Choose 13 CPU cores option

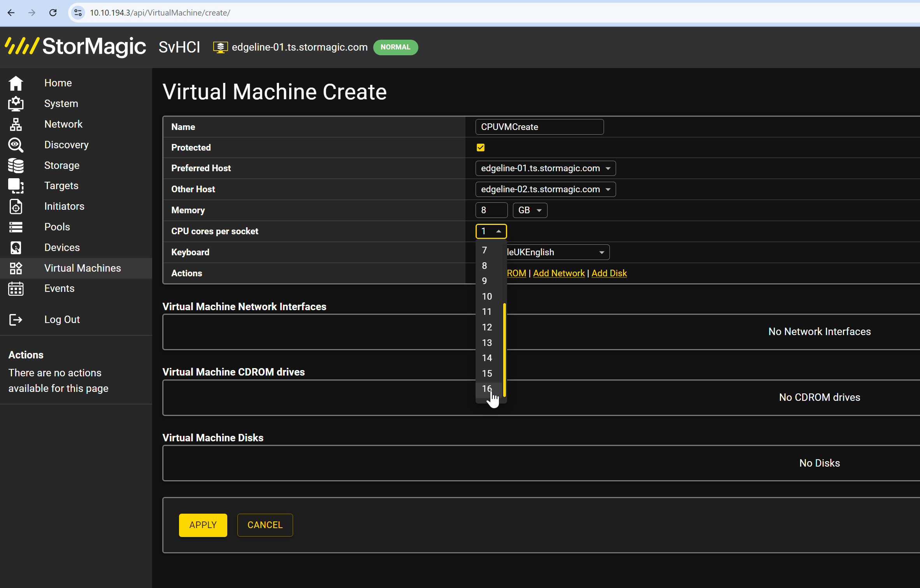(490, 343)
